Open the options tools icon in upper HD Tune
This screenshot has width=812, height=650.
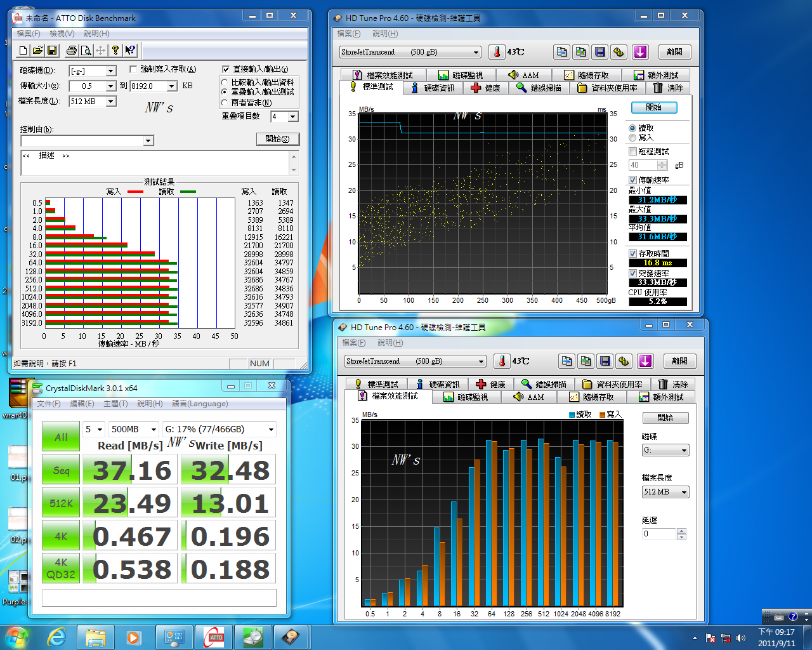pyautogui.click(x=619, y=52)
